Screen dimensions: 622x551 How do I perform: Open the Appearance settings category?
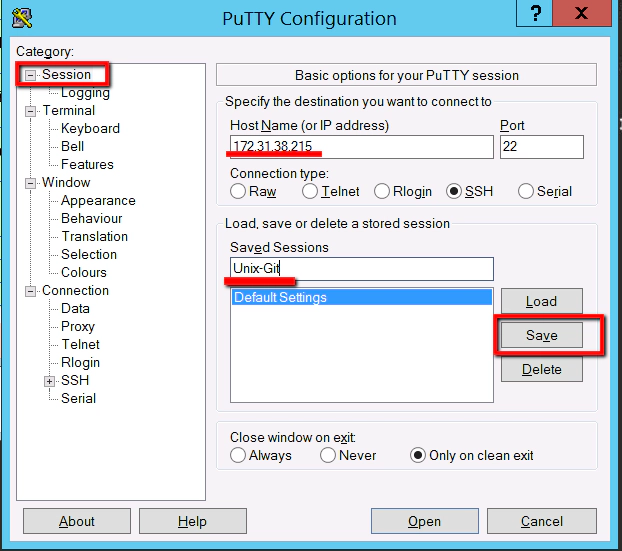click(x=98, y=201)
